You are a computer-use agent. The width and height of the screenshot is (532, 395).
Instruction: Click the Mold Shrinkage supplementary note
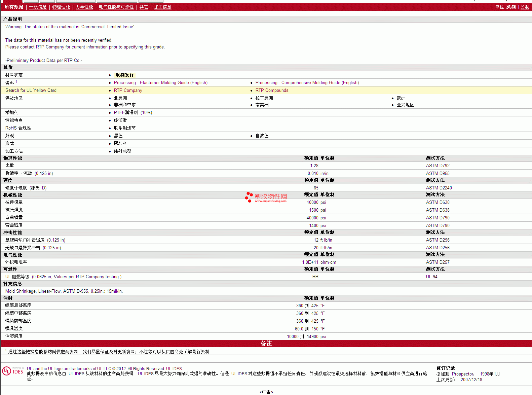[x=64, y=291]
